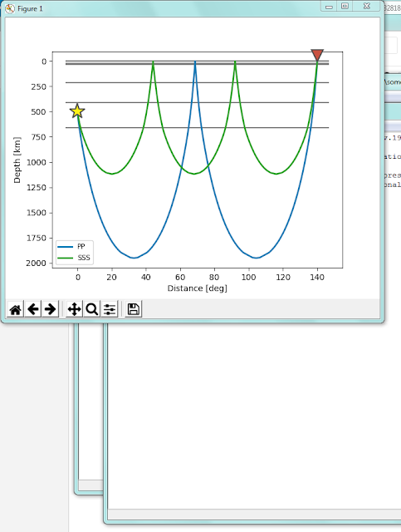Click the 140 distance tick label

click(317, 278)
